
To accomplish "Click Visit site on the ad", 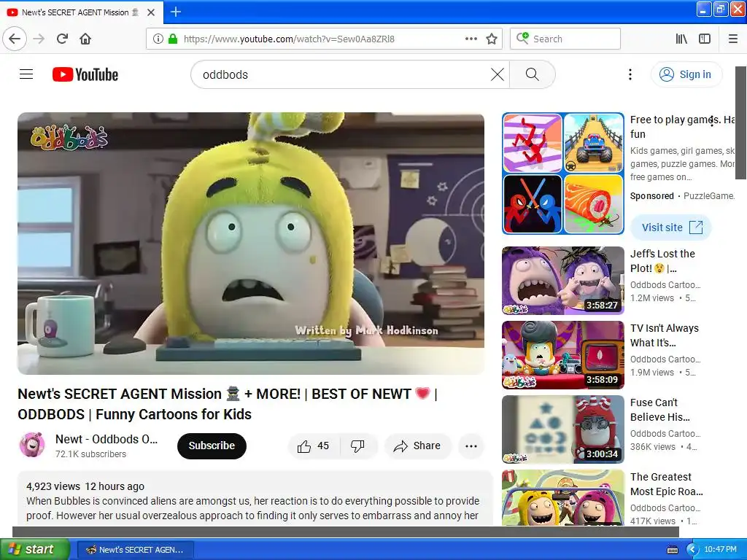I will [x=671, y=227].
